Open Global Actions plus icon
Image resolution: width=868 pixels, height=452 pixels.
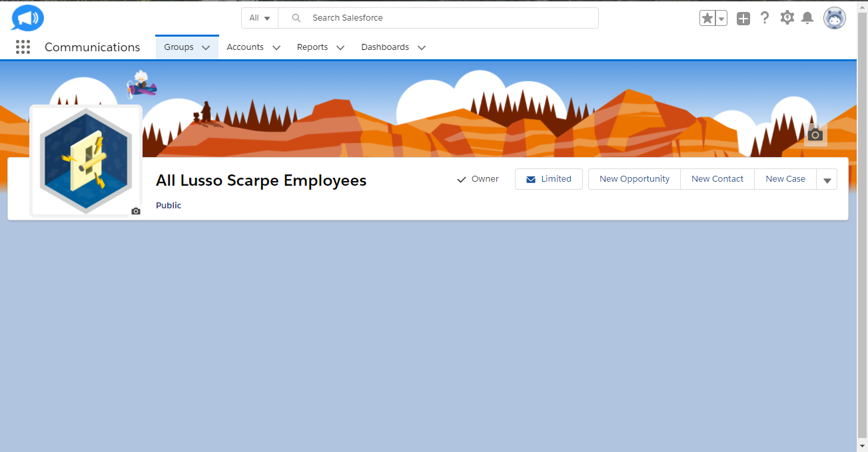tap(743, 19)
